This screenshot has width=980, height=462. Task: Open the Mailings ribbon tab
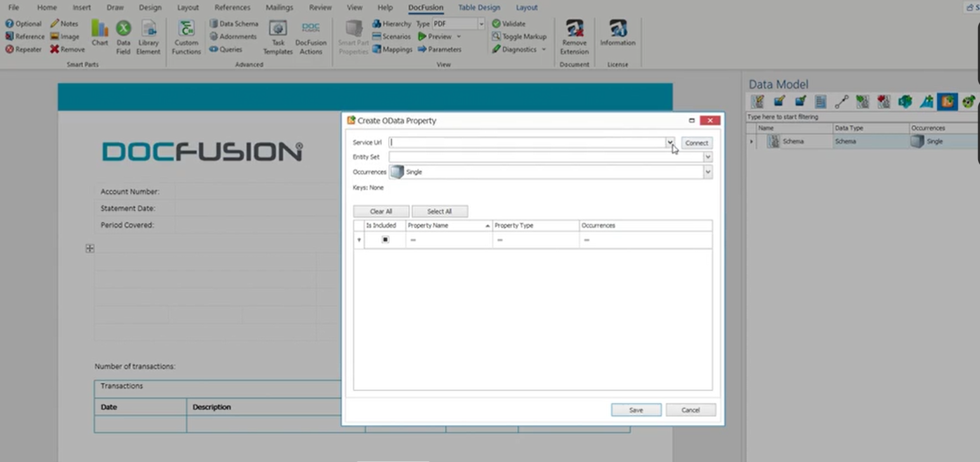click(x=279, y=7)
